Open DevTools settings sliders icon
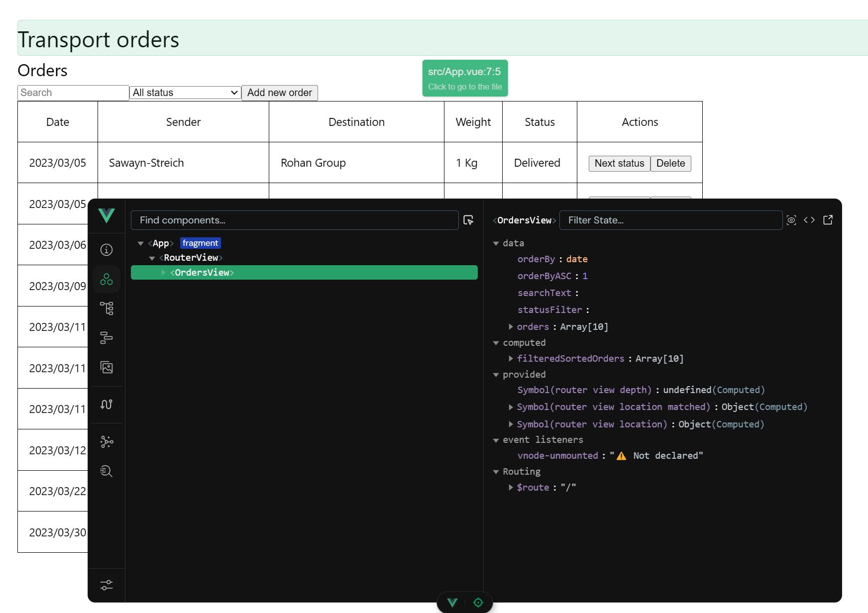Image resolution: width=868 pixels, height=613 pixels. pos(107,585)
